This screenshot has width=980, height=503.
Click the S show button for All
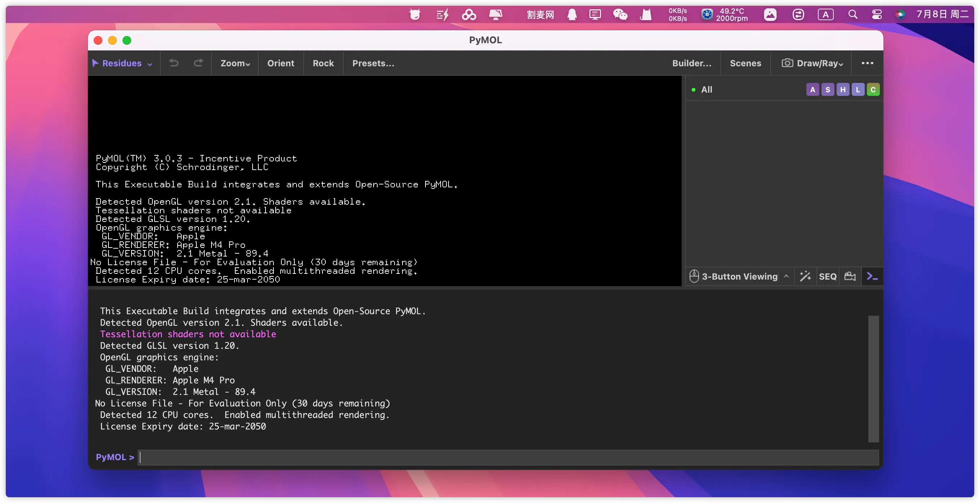tap(828, 90)
